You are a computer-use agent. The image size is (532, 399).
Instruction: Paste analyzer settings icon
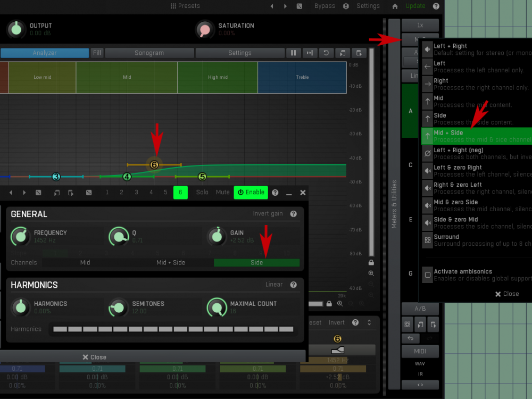point(359,53)
